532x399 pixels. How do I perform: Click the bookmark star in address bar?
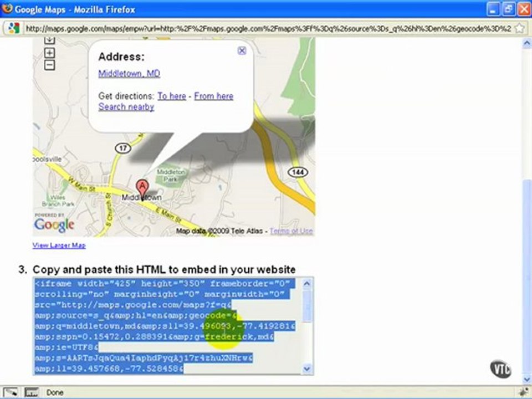click(x=519, y=28)
